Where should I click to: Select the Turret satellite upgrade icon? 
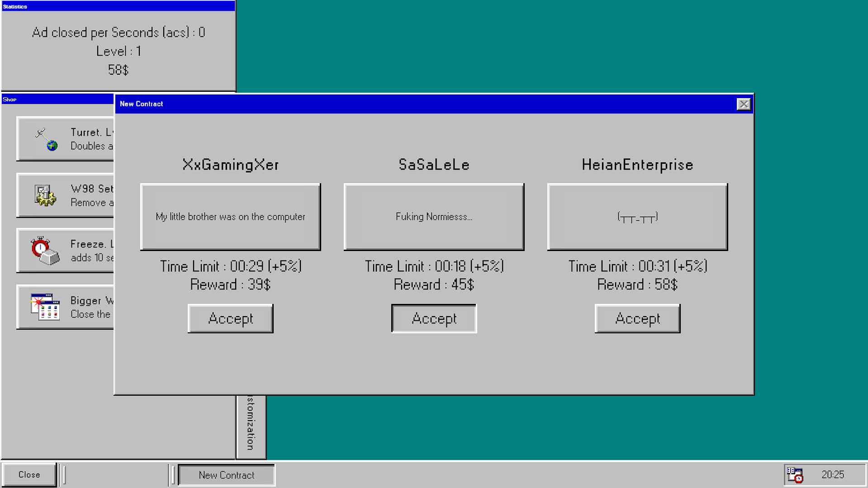coord(45,139)
